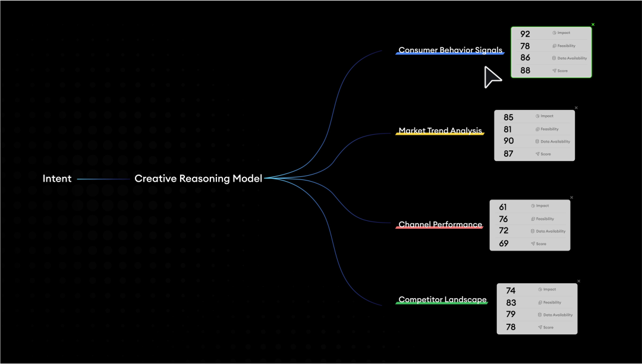The image size is (642, 364).
Task: Select the Market Trend Analysis node
Action: pos(440,131)
